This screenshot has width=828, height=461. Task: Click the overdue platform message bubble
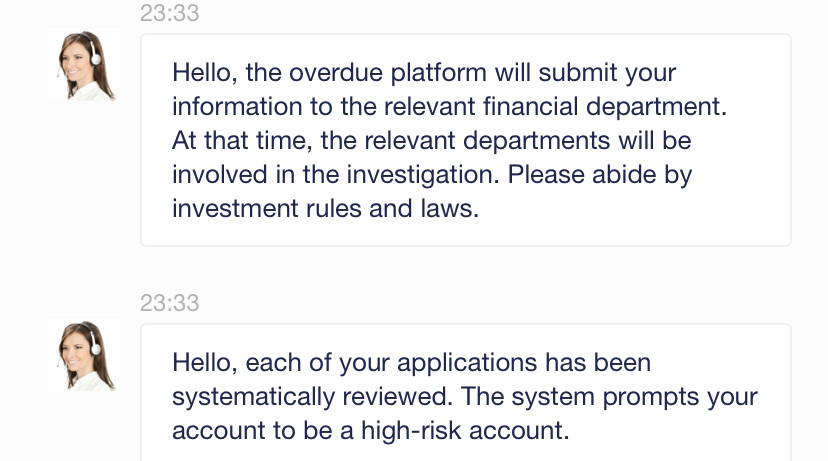(x=466, y=140)
